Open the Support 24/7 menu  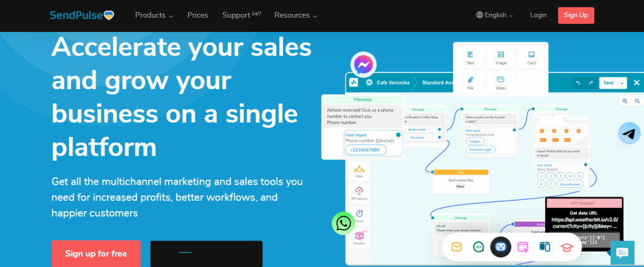[241, 15]
